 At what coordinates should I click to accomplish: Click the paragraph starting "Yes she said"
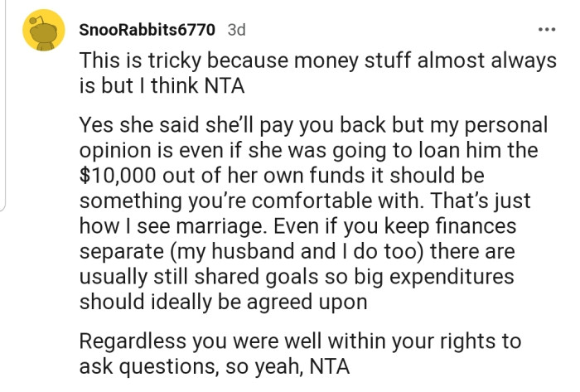(x=313, y=213)
